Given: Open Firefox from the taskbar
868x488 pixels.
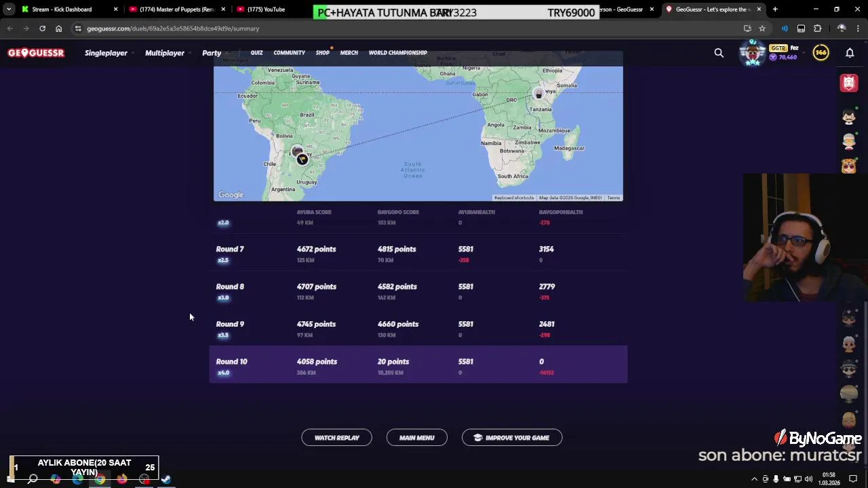Looking at the screenshot, I should pyautogui.click(x=122, y=479).
